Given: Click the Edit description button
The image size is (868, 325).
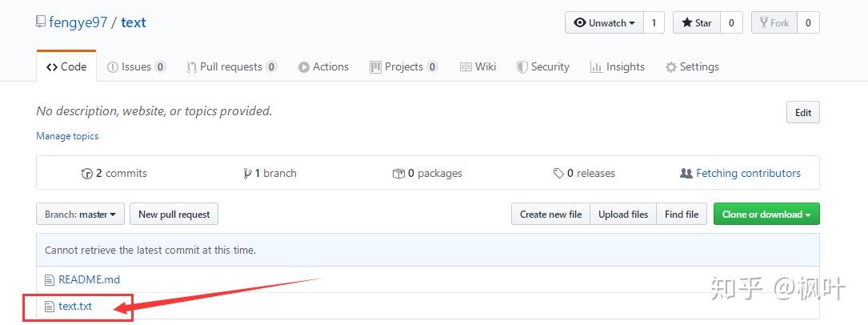Looking at the screenshot, I should point(802,113).
